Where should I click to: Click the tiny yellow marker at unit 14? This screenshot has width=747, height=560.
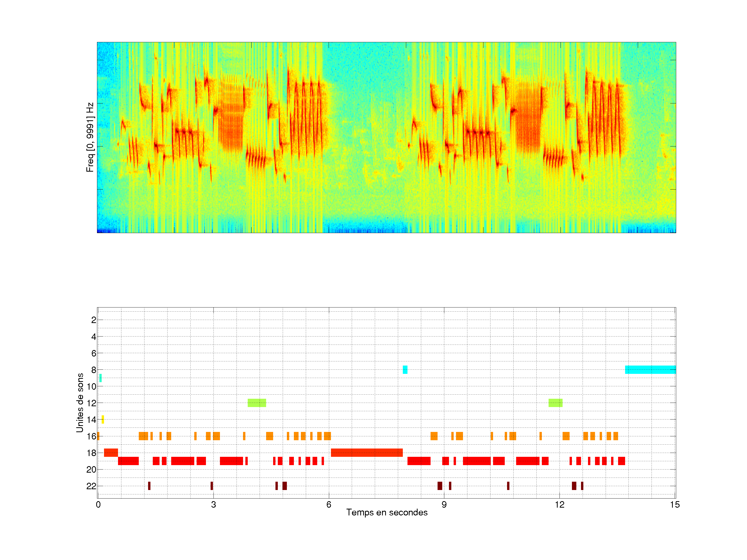[x=103, y=419]
